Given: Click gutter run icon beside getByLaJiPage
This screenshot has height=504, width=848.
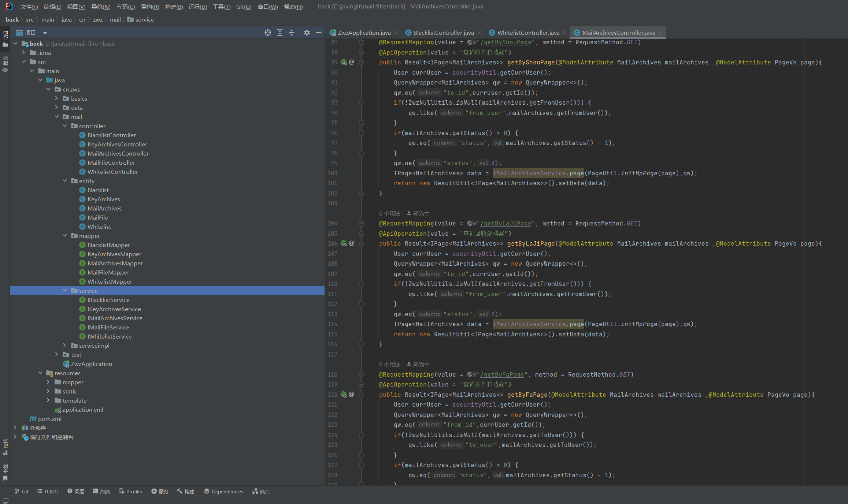Looking at the screenshot, I should click(344, 243).
